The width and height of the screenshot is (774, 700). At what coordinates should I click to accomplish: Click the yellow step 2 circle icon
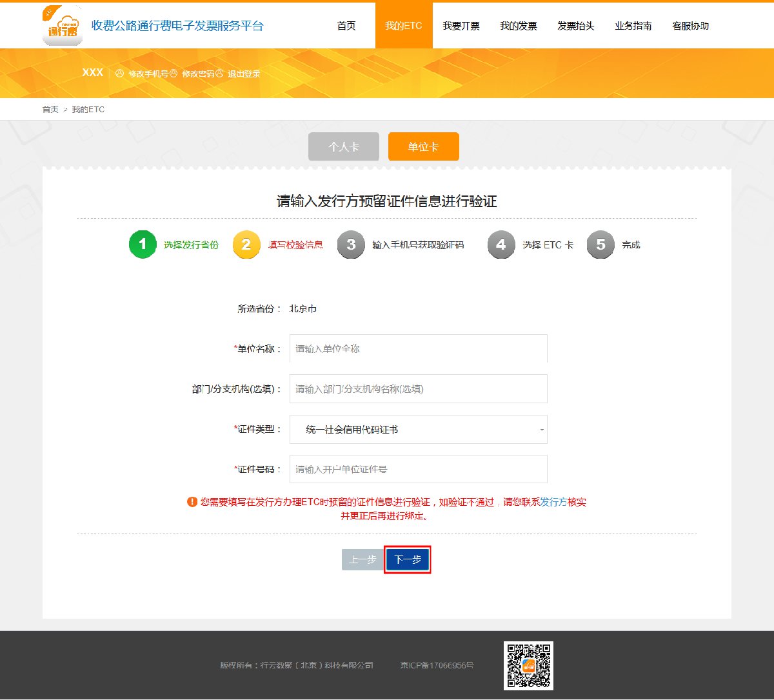(x=246, y=245)
